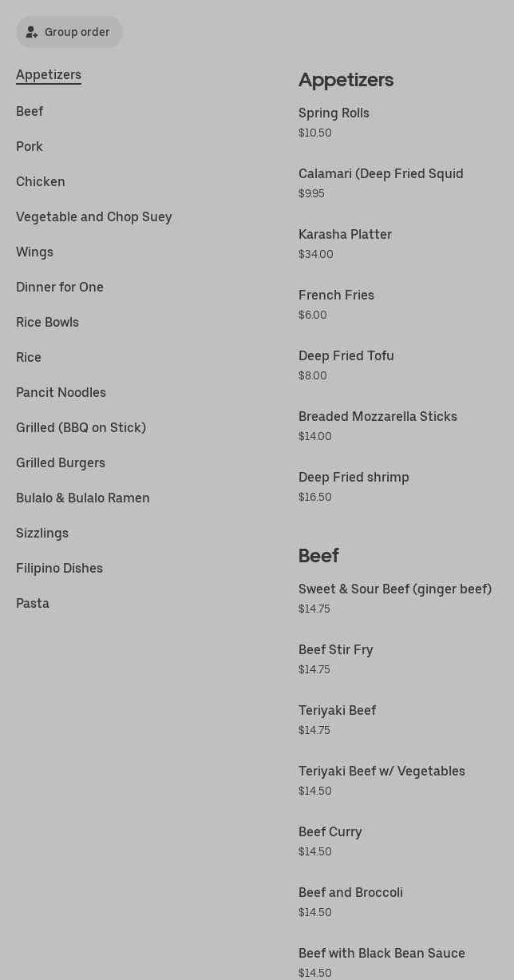The width and height of the screenshot is (514, 980).
Task: Jump to Grilled (BBQ on Stick)
Action: click(81, 428)
